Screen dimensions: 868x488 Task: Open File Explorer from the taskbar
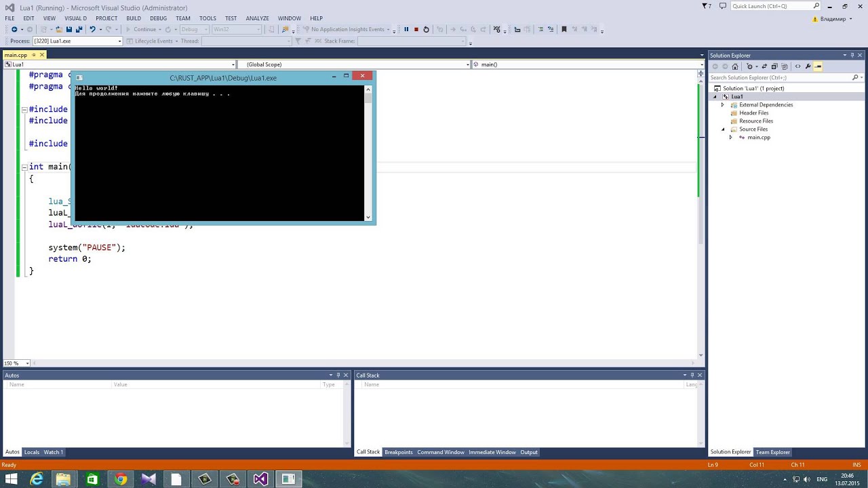click(x=63, y=479)
